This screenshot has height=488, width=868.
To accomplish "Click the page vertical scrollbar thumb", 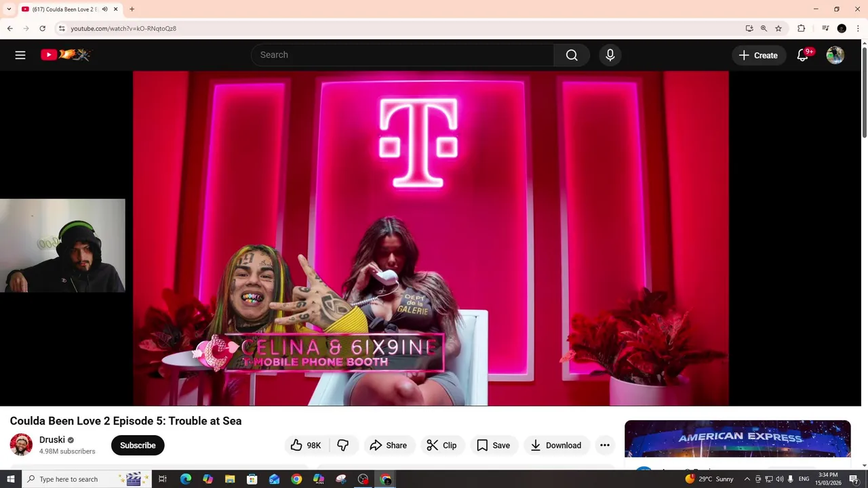I will 864,91.
